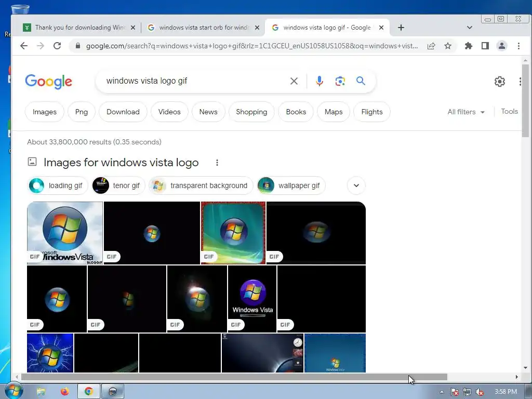Open the blue lightning Vista logo thumbnail

[x=50, y=353]
